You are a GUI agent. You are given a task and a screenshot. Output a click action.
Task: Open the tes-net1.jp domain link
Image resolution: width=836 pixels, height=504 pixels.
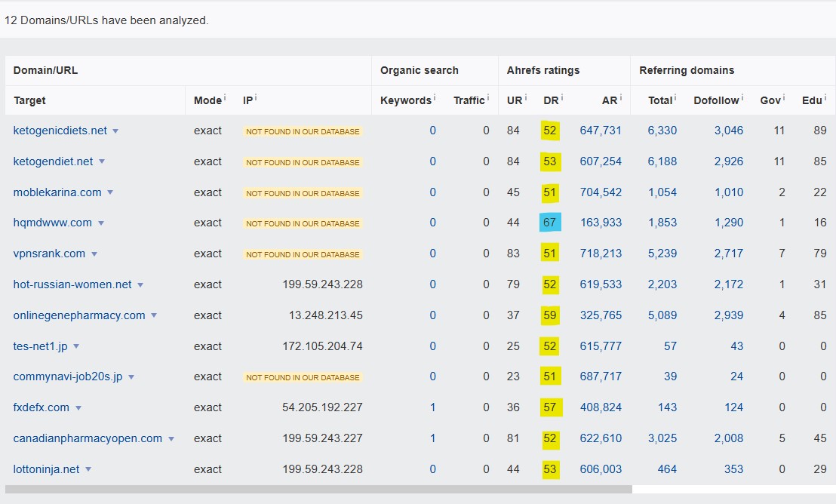[x=41, y=346]
